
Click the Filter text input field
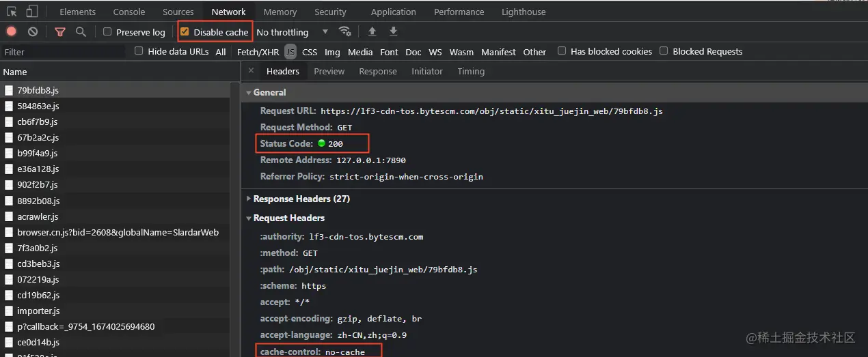(x=63, y=52)
